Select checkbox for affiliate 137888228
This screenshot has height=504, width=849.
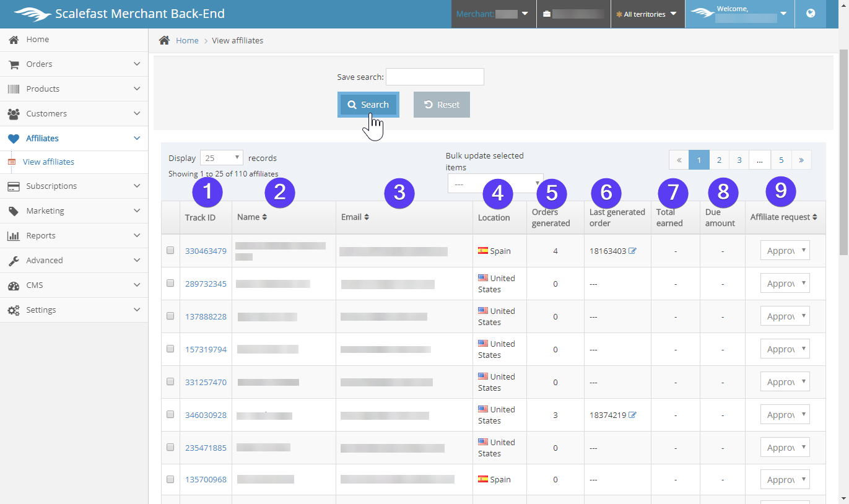(170, 316)
